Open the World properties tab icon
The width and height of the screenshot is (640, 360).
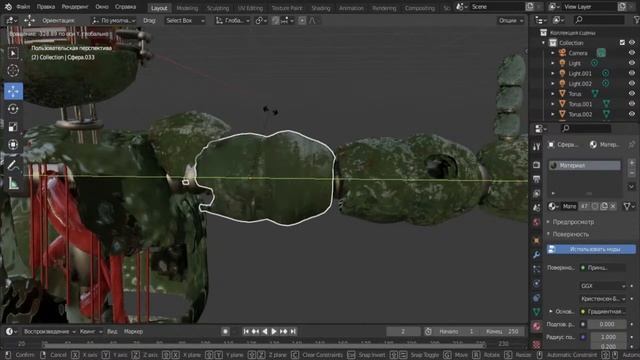[537, 222]
